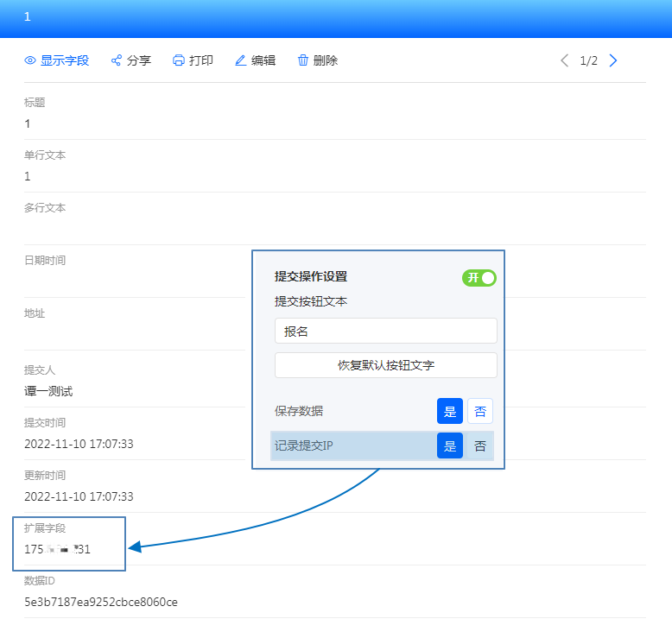Click the 提交时间 timestamp value
Viewport: 672px width, 638px height.
[79, 444]
